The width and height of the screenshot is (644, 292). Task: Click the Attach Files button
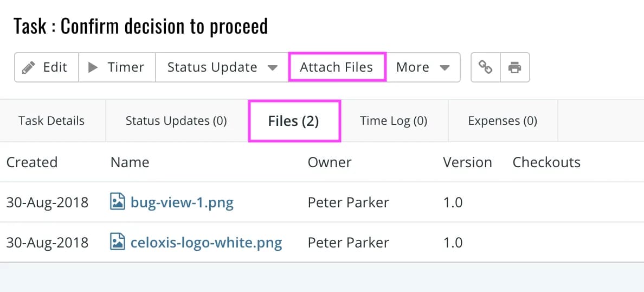pos(337,67)
